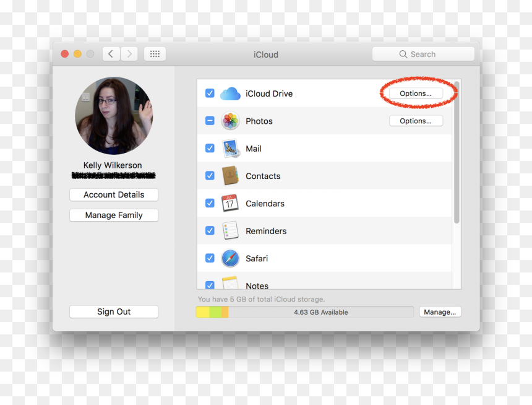Click the Notes label

coord(257,285)
